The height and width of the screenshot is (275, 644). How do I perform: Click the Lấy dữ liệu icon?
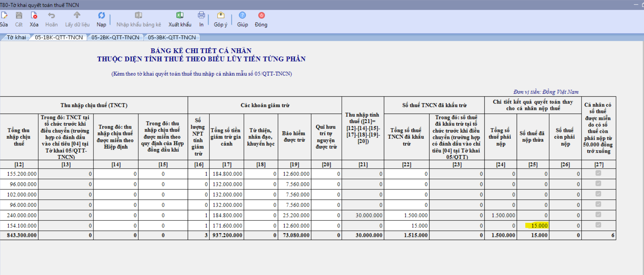pos(77,16)
